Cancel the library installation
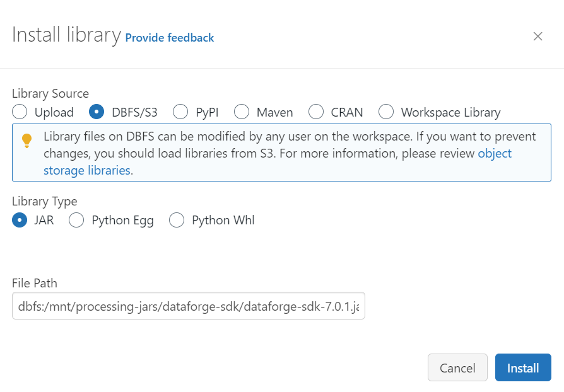The width and height of the screenshot is (564, 392). click(x=457, y=367)
